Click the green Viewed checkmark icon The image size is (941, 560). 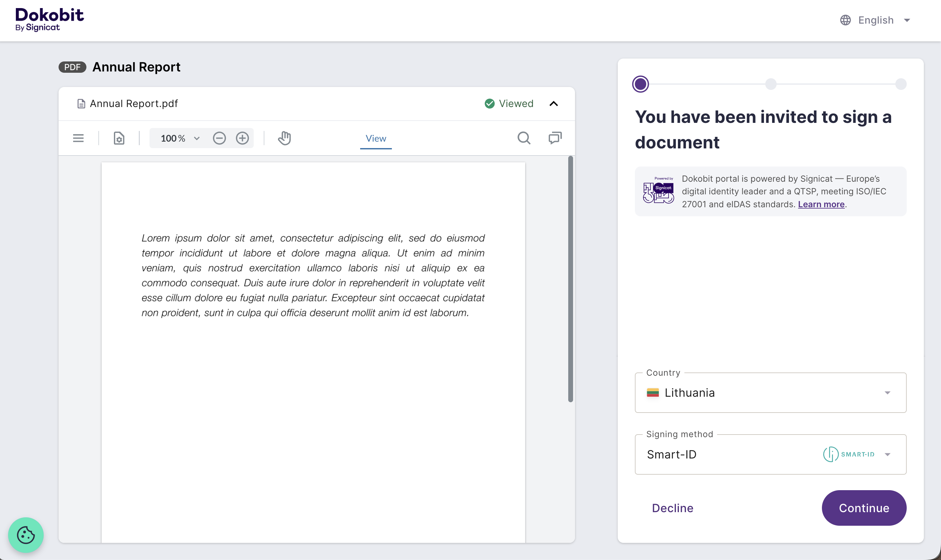[489, 104]
